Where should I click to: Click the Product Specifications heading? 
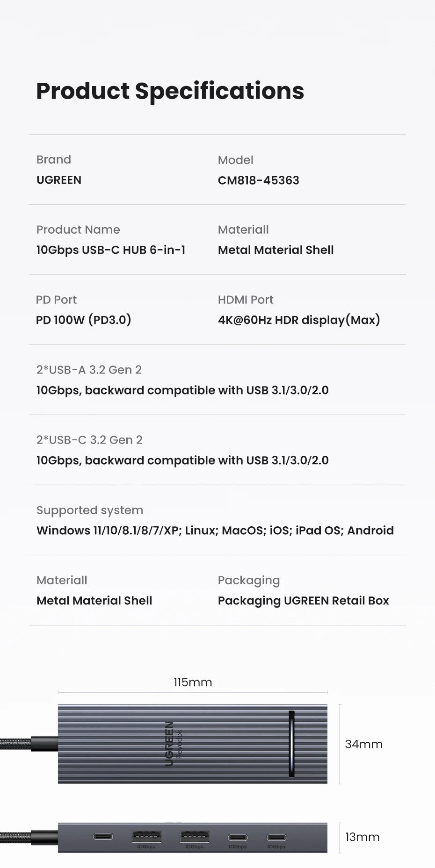click(x=170, y=91)
